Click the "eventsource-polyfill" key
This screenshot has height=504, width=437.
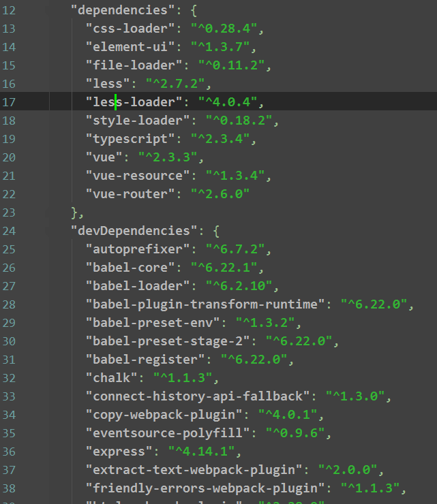coord(168,433)
